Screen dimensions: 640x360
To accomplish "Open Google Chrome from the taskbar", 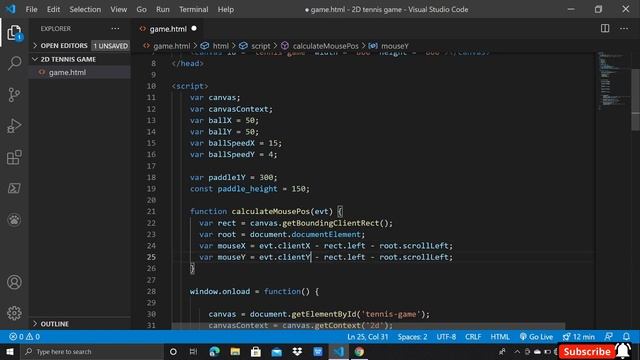I will 359,351.
